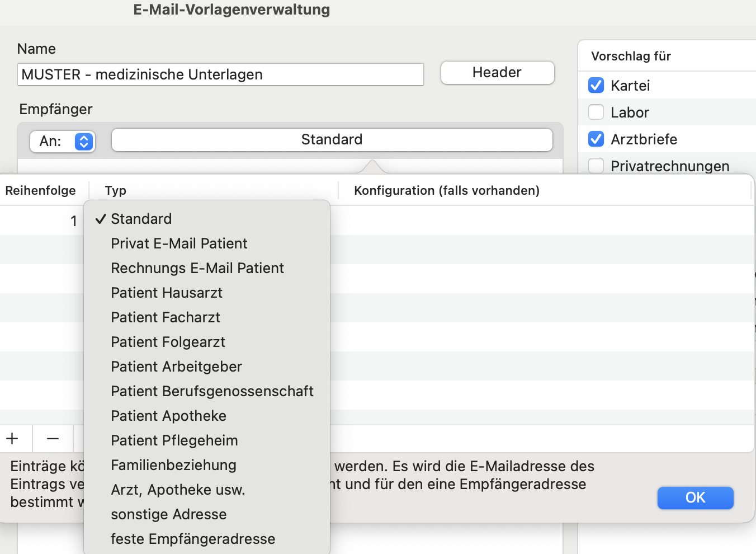Open the An: recipient type dropdown
The height and width of the screenshot is (554, 756).
pyautogui.click(x=63, y=142)
